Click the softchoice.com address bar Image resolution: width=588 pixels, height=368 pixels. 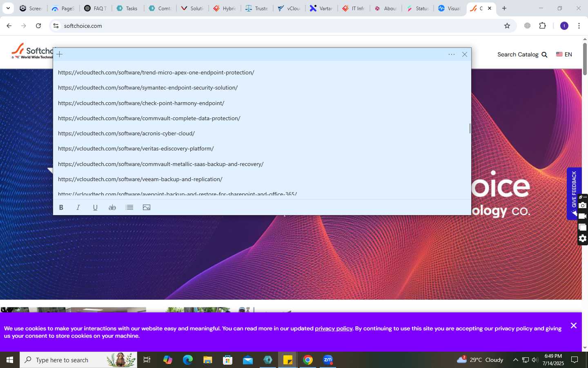[x=282, y=26]
